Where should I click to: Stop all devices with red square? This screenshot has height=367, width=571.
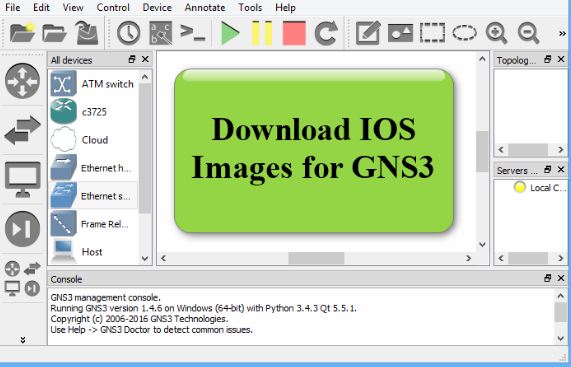(x=294, y=33)
